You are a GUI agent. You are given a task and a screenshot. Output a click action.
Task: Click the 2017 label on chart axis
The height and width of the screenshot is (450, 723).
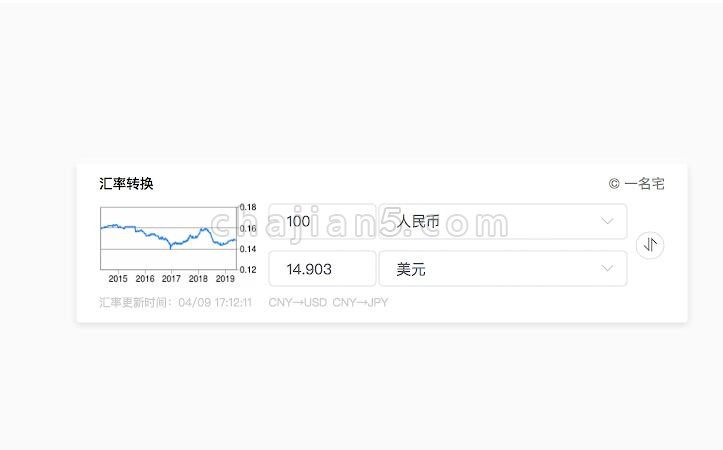pyautogui.click(x=171, y=278)
